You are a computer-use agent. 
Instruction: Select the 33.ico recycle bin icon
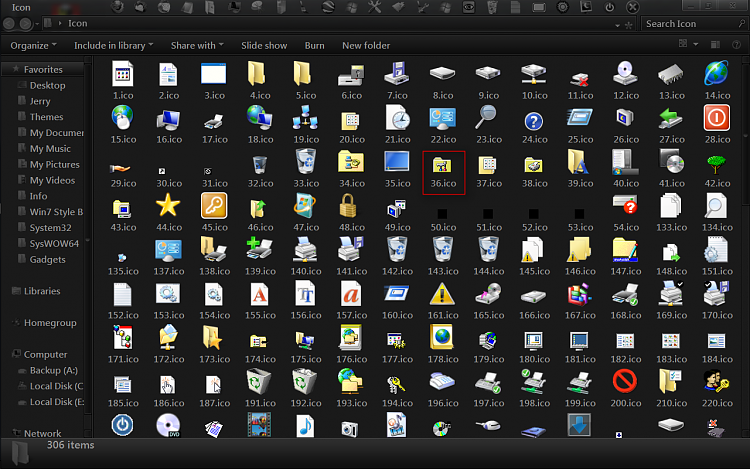tap(306, 161)
